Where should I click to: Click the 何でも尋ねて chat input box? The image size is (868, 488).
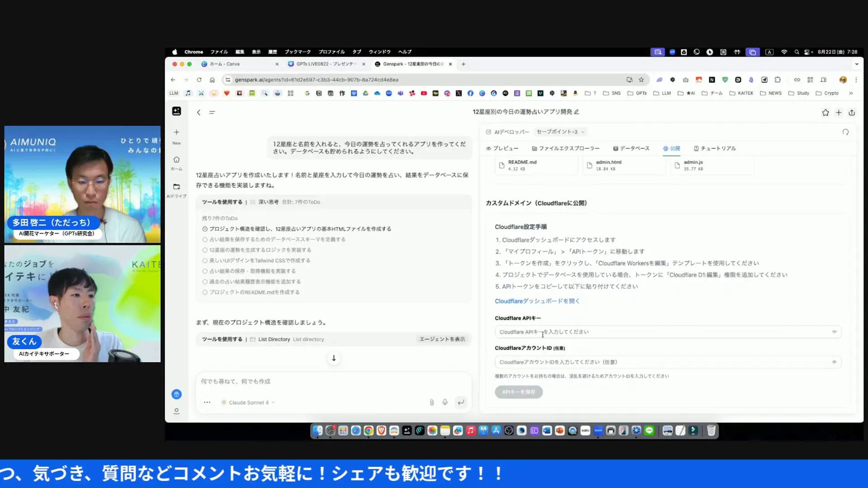point(334,382)
